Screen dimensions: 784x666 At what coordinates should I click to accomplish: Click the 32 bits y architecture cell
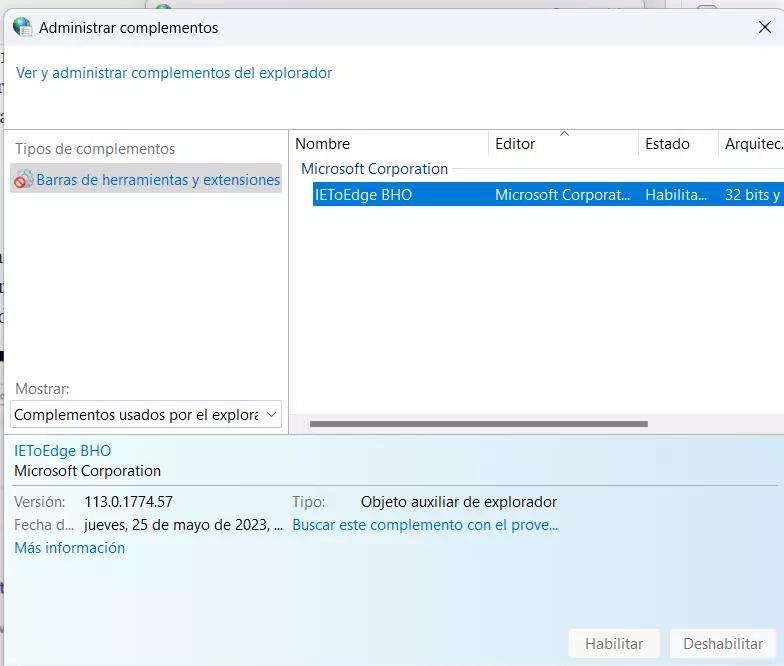click(752, 194)
